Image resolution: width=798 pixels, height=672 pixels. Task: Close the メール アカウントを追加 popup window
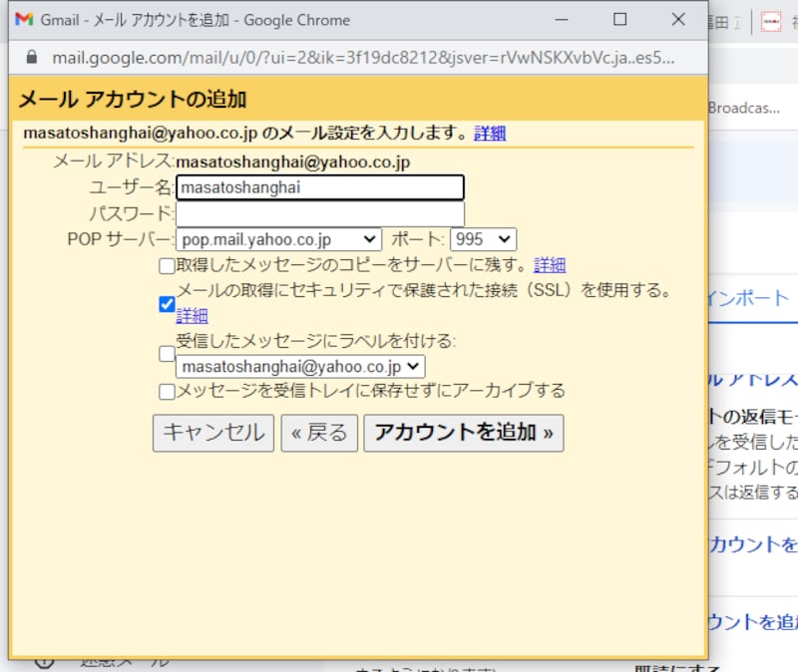pos(678,20)
